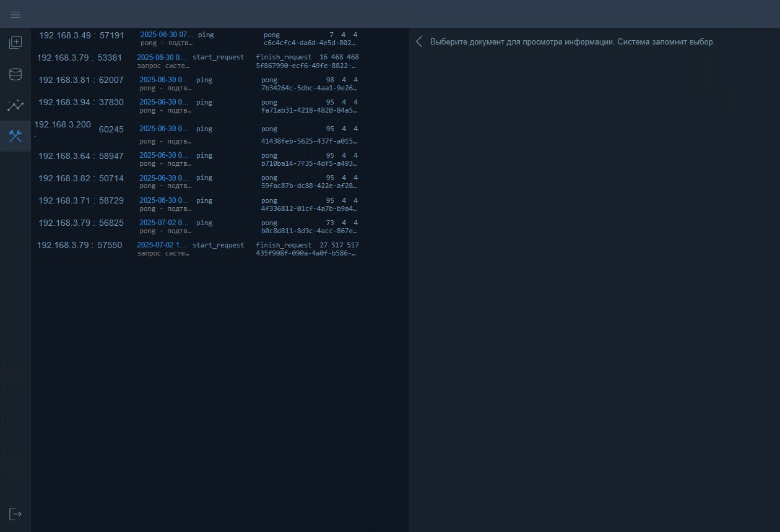The height and width of the screenshot is (532, 780).
Task: Select the 192.168.3.94 : 37830 entry
Action: tap(81, 103)
